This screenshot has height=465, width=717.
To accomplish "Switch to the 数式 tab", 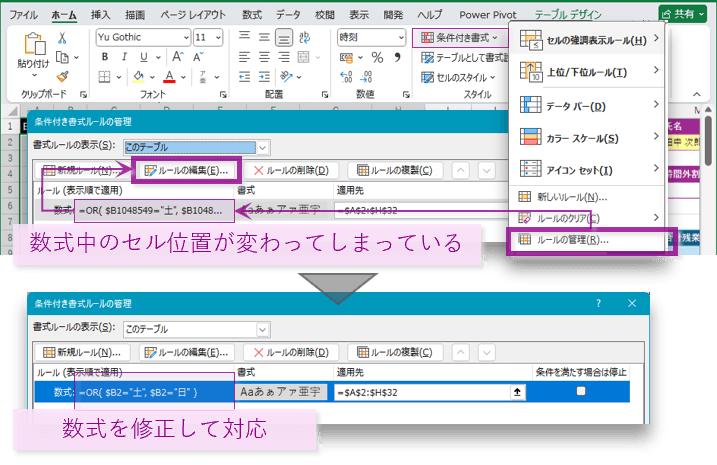I will [252, 15].
